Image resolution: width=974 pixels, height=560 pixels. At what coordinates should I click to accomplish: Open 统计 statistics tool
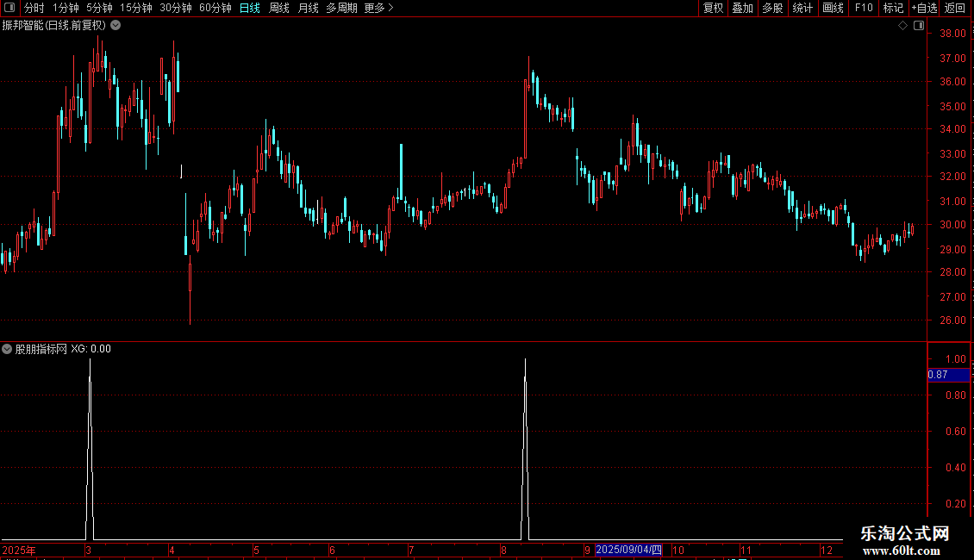point(802,8)
